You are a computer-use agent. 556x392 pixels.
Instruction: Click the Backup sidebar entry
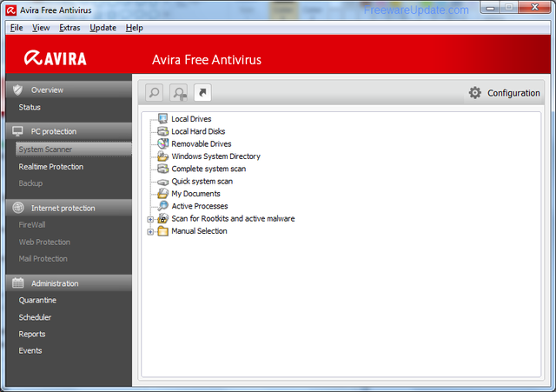(31, 183)
